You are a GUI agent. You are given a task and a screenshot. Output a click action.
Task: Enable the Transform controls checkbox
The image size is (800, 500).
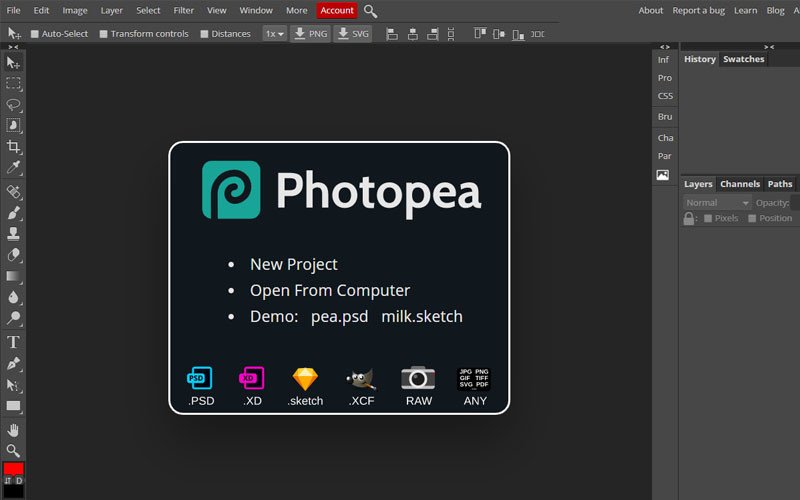104,34
